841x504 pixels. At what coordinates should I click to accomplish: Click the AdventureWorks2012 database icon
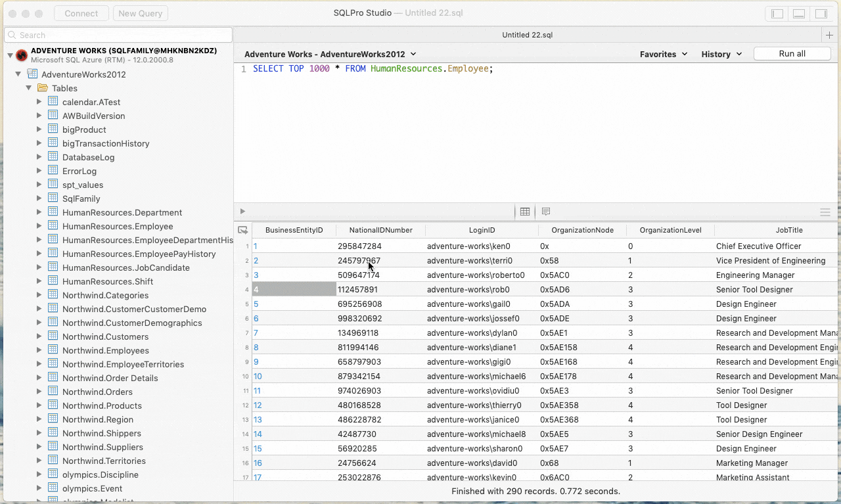(32, 74)
